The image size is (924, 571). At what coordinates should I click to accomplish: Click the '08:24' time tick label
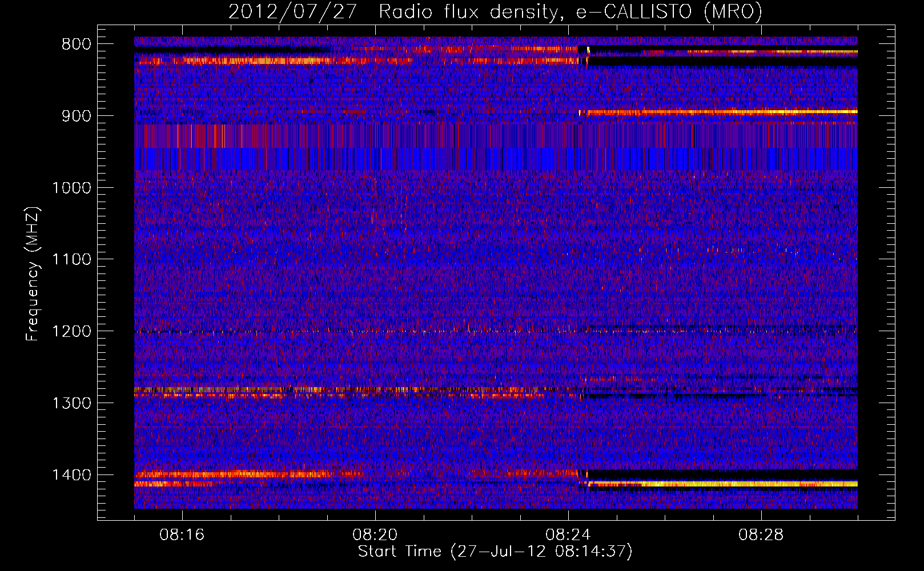click(568, 535)
